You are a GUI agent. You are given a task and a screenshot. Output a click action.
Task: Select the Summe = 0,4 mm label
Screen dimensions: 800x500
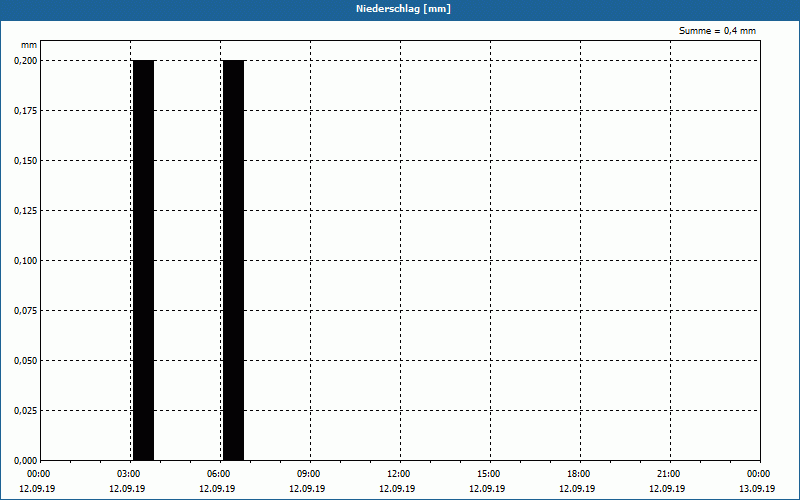717,31
